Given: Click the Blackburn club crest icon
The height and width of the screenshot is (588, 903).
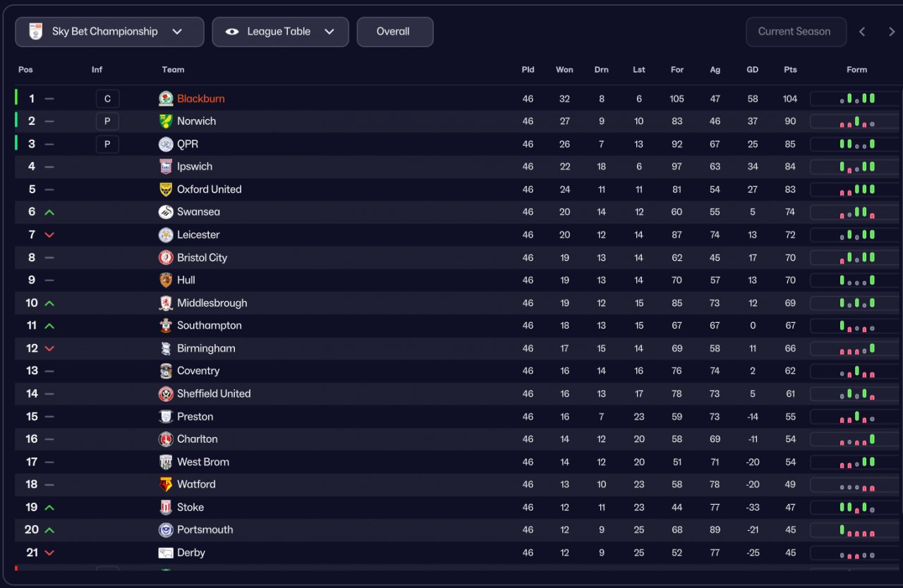Looking at the screenshot, I should pyautogui.click(x=166, y=99).
